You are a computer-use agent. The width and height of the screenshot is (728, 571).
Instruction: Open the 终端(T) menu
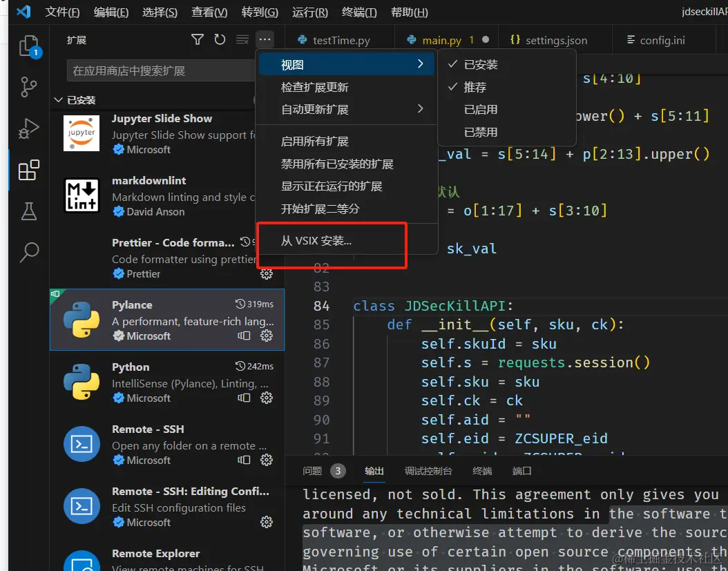[359, 12]
